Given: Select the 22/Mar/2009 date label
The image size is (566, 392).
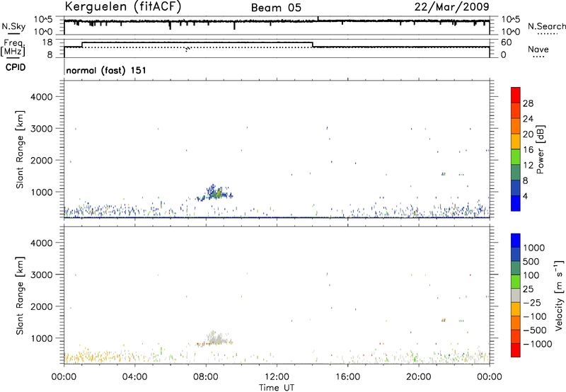Looking at the screenshot, I should pyautogui.click(x=451, y=7).
